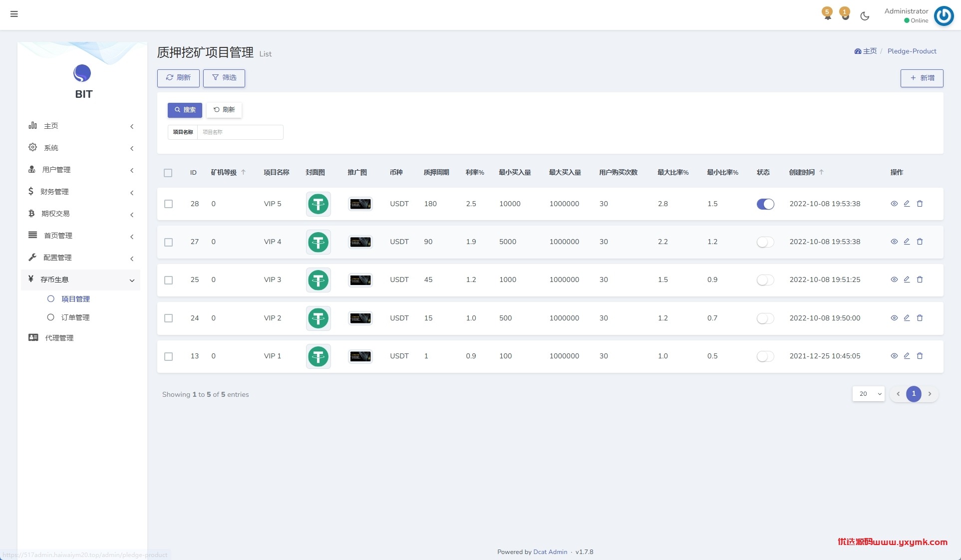961x560 pixels.
Task: View details eye icon for VIP 4
Action: coord(894,242)
